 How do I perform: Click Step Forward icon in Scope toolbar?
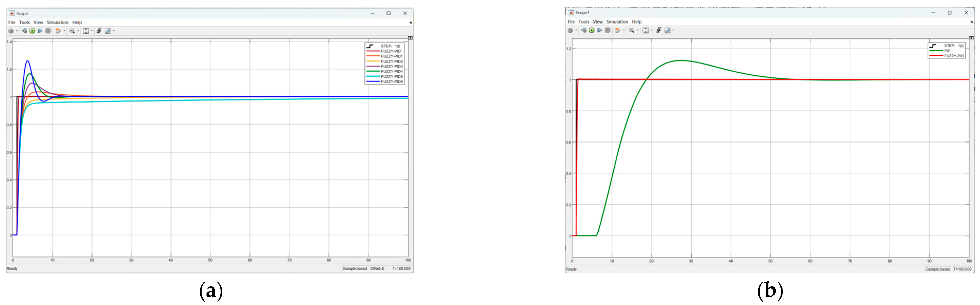click(x=40, y=31)
